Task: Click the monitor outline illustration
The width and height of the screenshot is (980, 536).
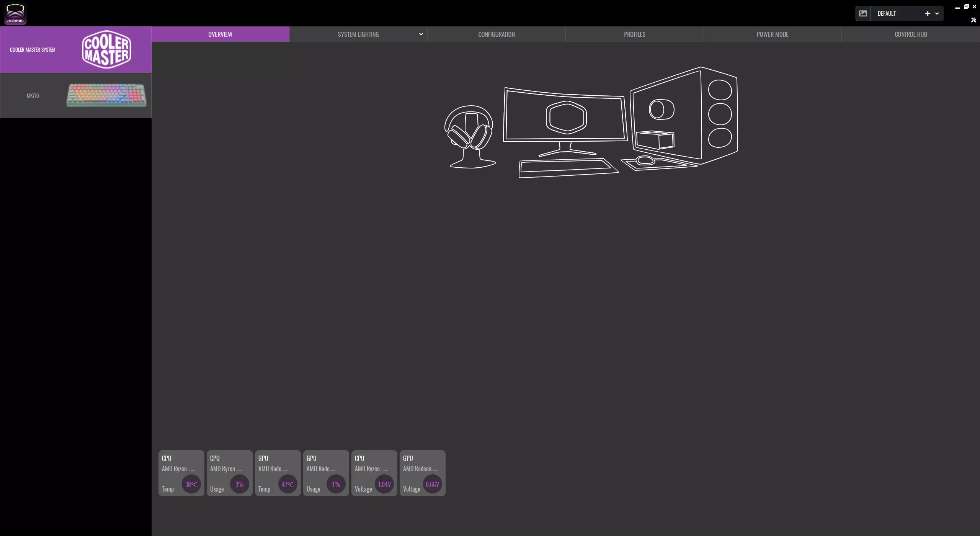Action: coord(565,122)
